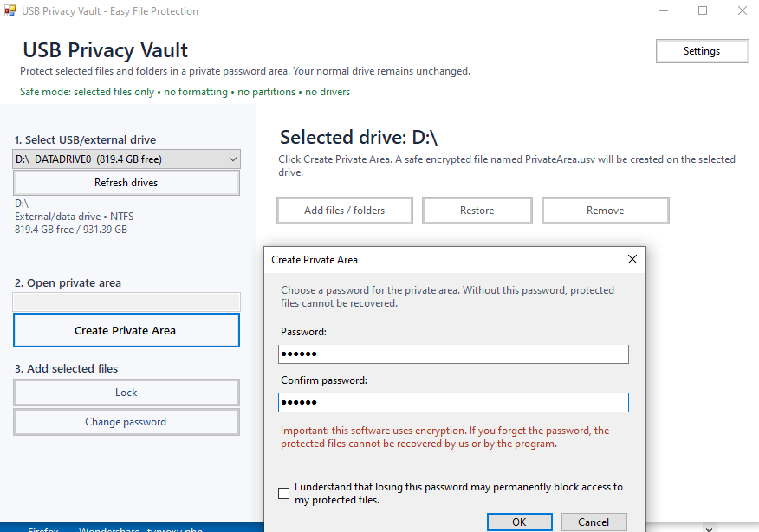Click the 'Click Create Private Area' description text
The image size is (759, 532).
coord(507,165)
